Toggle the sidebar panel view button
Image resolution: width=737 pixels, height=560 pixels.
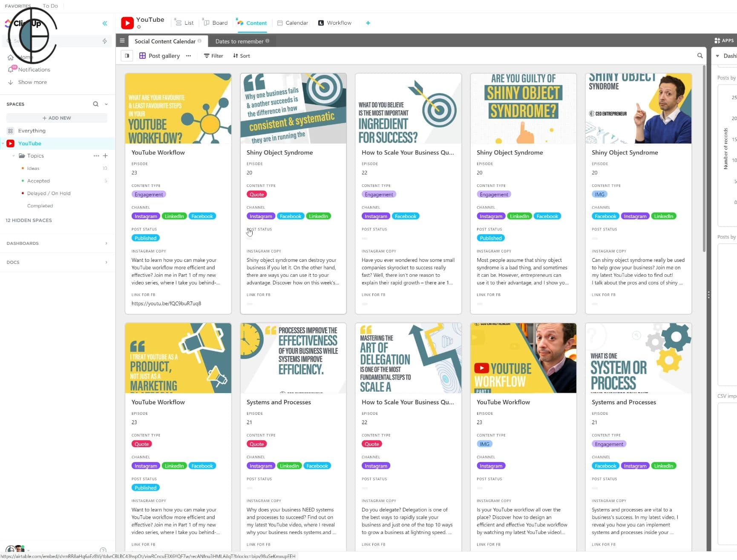point(127,55)
